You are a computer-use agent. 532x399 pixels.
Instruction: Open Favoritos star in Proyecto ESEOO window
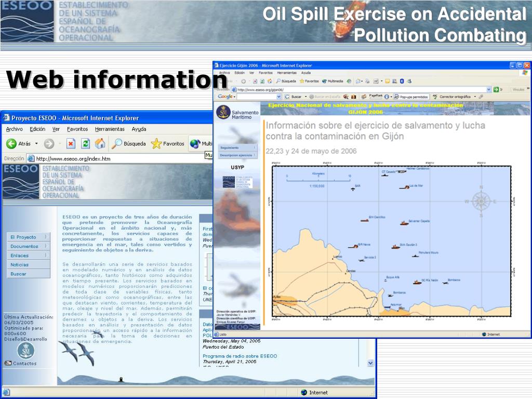coord(168,144)
